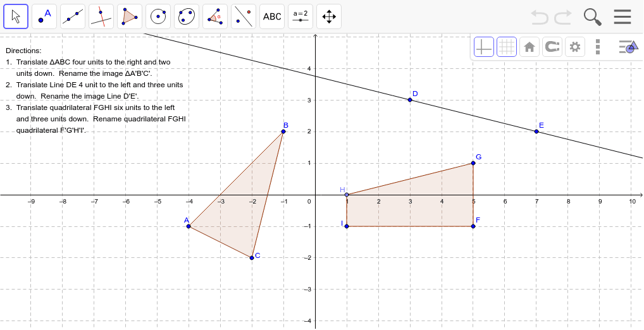644x330 pixels.
Task: Open the search magnifier
Action: (592, 17)
